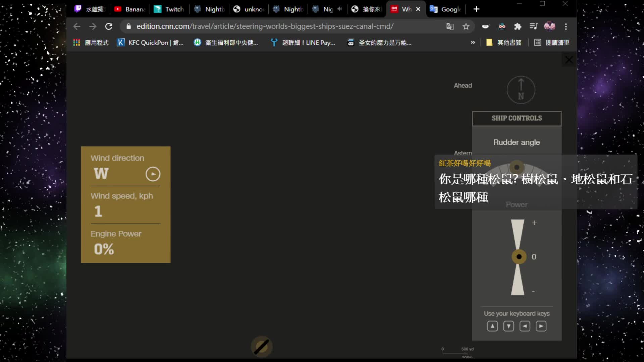
Task: Switch to the unknown tab
Action: tap(249, 9)
